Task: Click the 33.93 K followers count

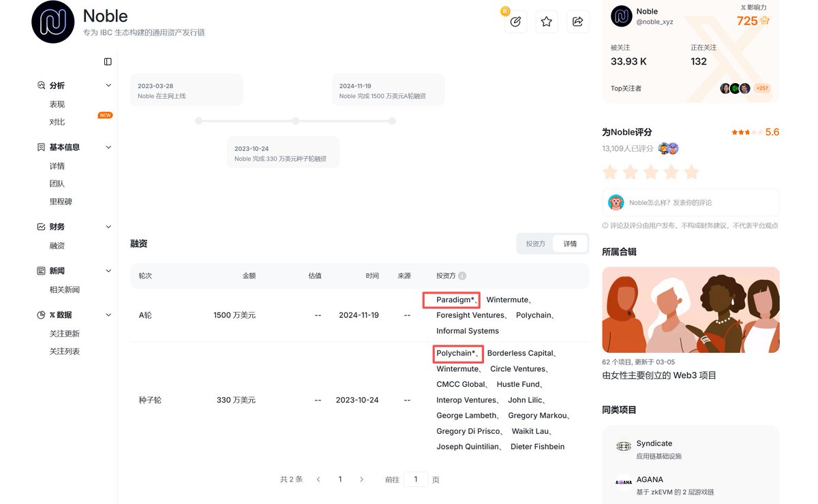Action: [628, 61]
